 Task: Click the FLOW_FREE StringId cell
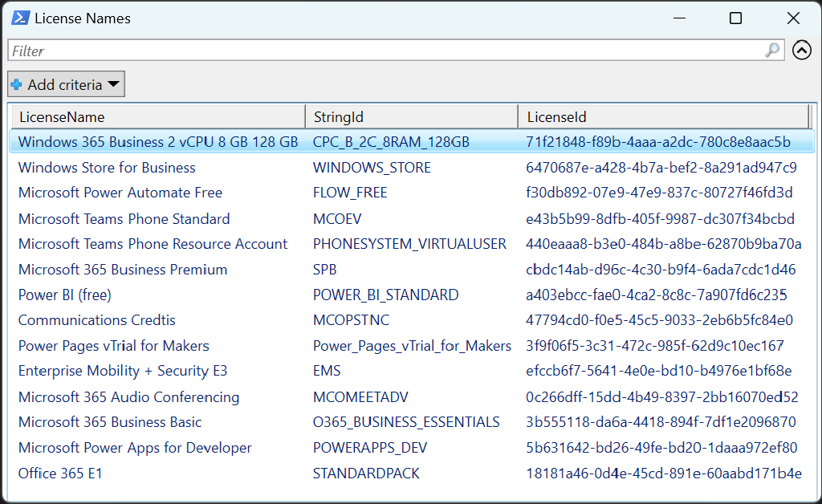pyautogui.click(x=350, y=193)
